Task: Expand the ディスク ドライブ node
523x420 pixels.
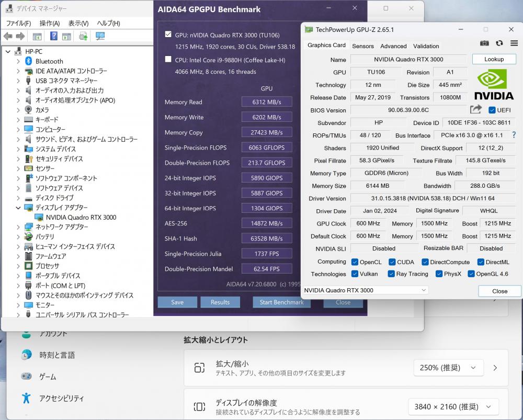Action: coord(18,198)
